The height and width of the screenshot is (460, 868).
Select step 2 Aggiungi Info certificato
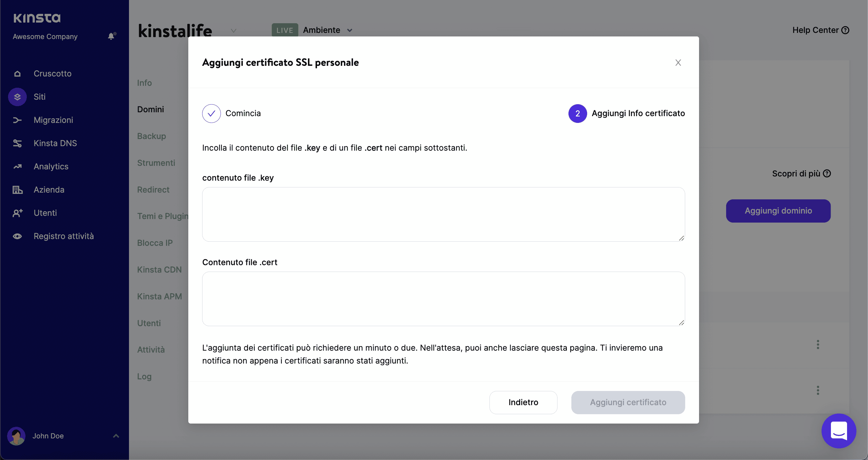[577, 114]
